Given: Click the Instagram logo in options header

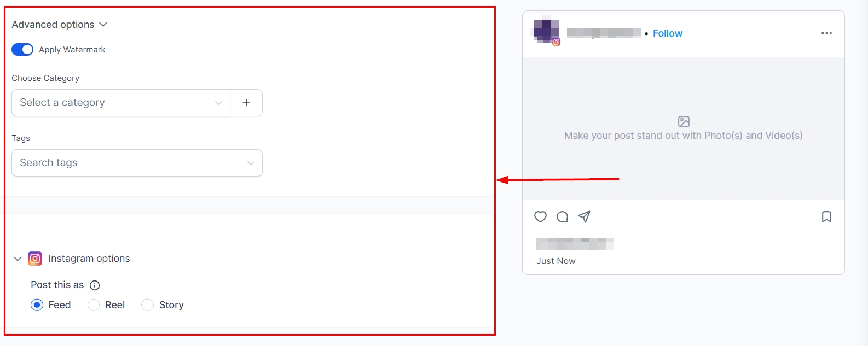Looking at the screenshot, I should click(35, 259).
